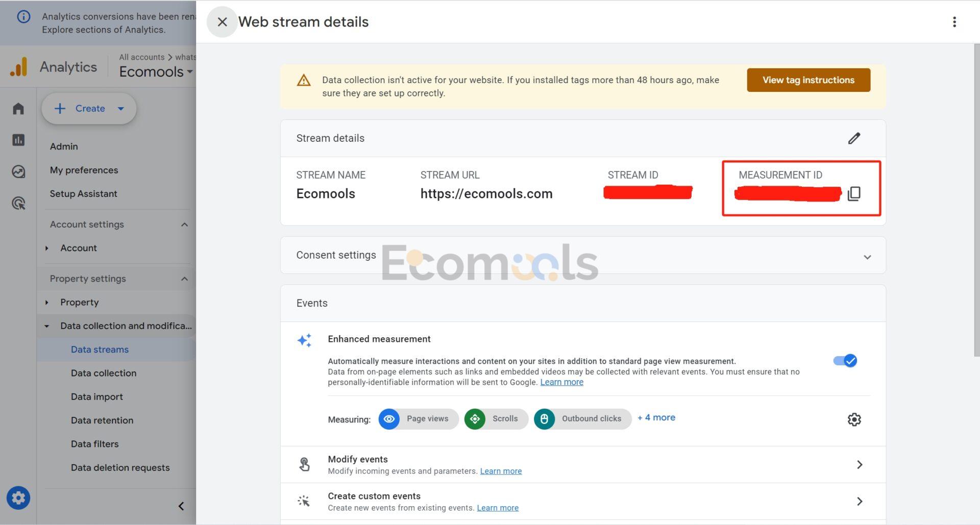Viewport: 980px width, 525px height.
Task: Click the Scrolls measurement icon
Action: pyautogui.click(x=475, y=419)
